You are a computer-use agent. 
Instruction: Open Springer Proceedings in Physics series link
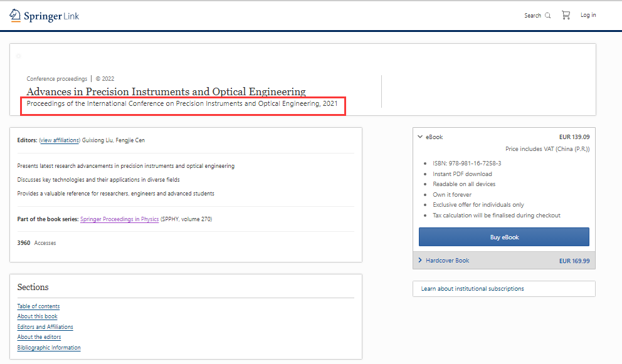tap(119, 219)
